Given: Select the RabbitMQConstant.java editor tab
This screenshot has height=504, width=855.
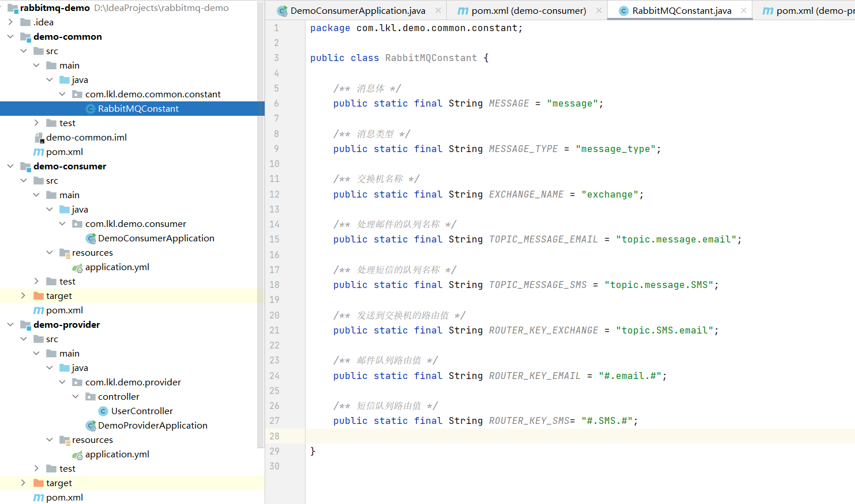Looking at the screenshot, I should tap(681, 11).
